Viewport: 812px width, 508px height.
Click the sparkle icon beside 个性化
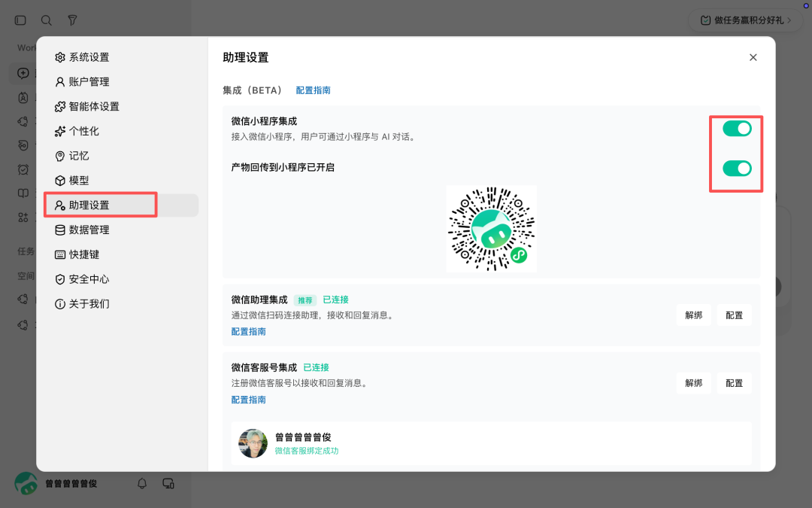click(x=60, y=131)
